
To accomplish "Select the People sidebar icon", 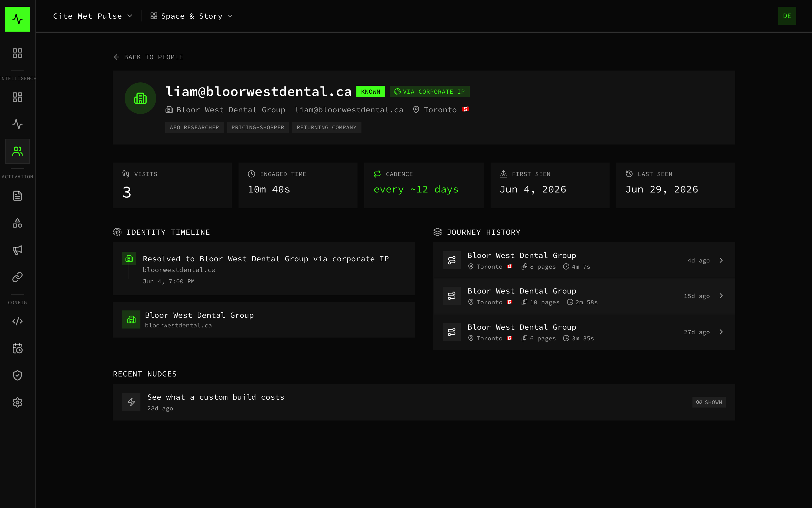I will [x=17, y=151].
